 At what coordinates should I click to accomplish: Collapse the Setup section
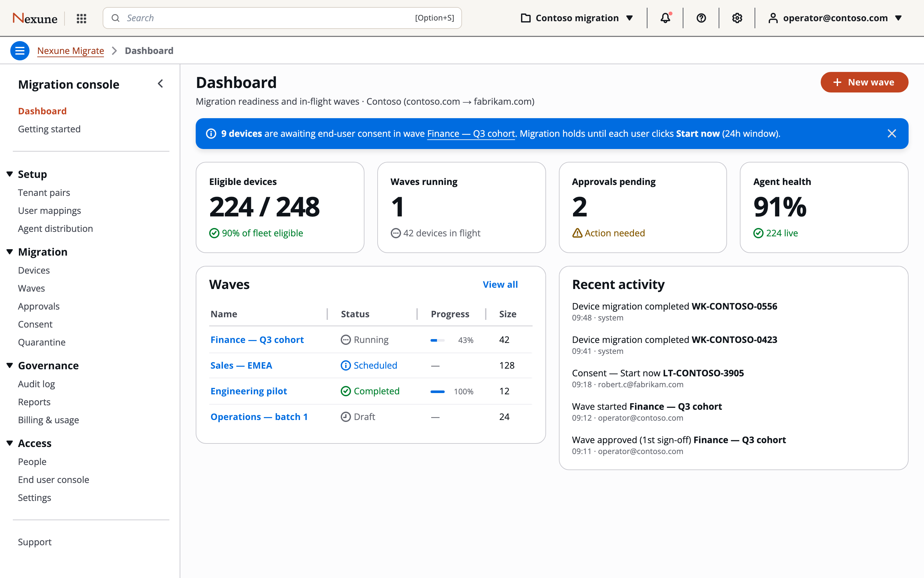tap(10, 174)
